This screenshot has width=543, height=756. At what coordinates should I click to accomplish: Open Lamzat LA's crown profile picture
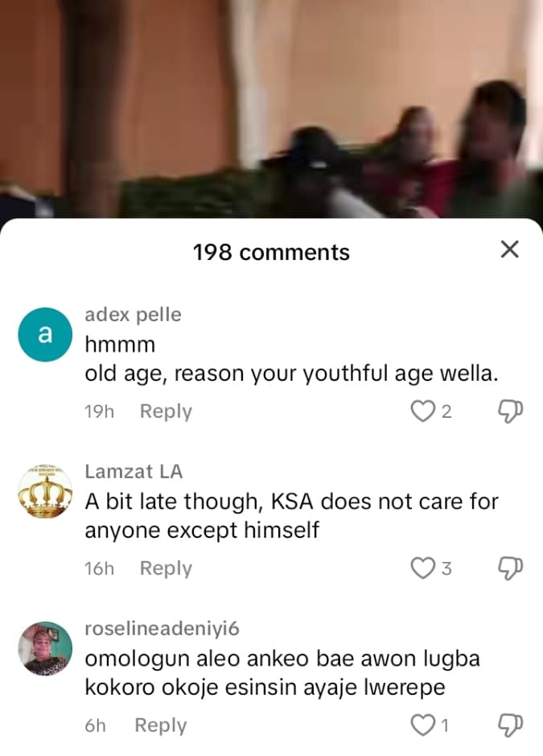tap(45, 491)
